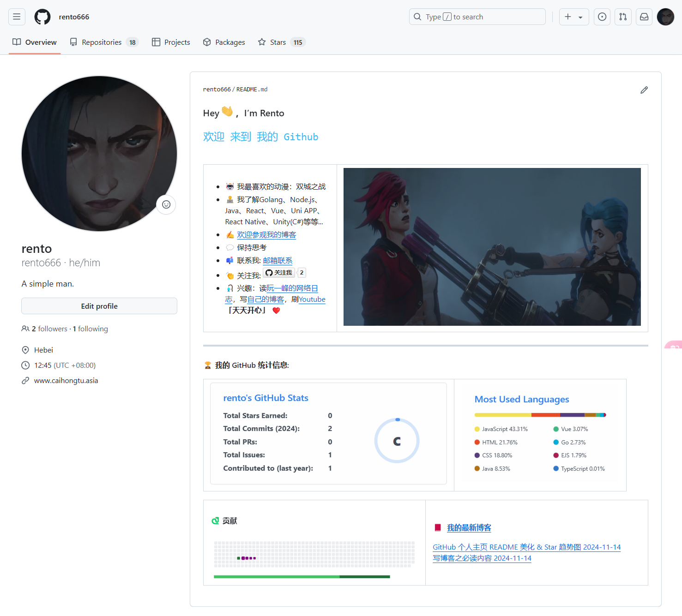The image size is (682, 616).
Task: Open the 自己的博客 link
Action: pos(266,299)
